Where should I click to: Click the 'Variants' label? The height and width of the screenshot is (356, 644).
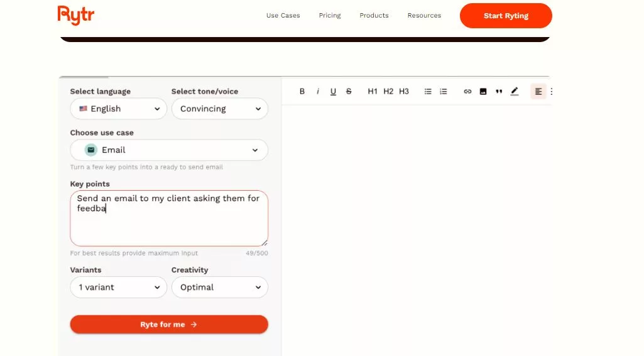(x=85, y=270)
